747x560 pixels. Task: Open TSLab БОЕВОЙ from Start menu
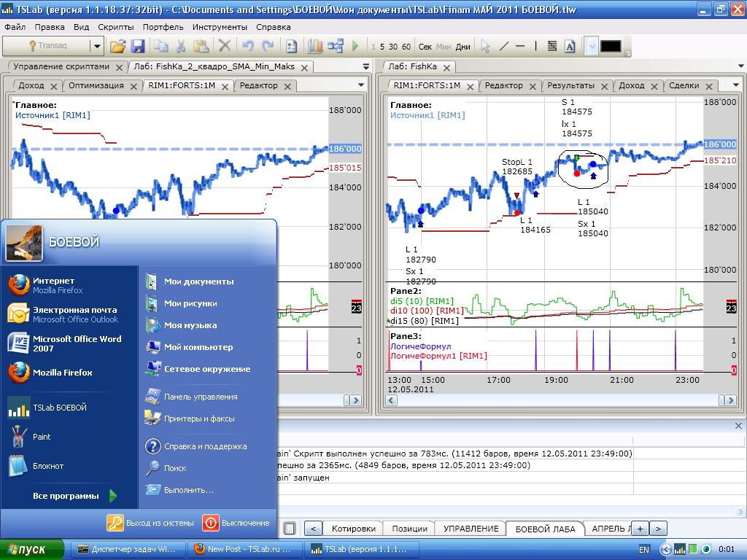point(59,408)
